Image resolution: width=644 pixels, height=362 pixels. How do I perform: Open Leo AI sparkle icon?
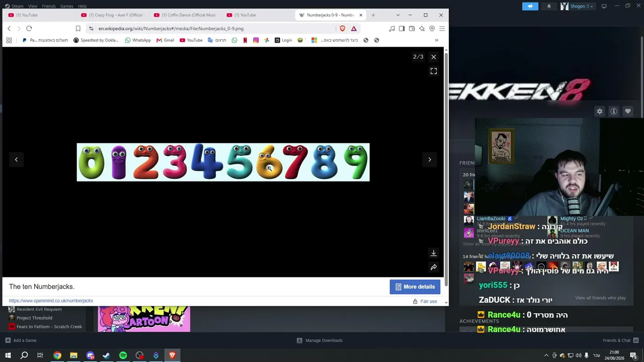tap(422, 29)
